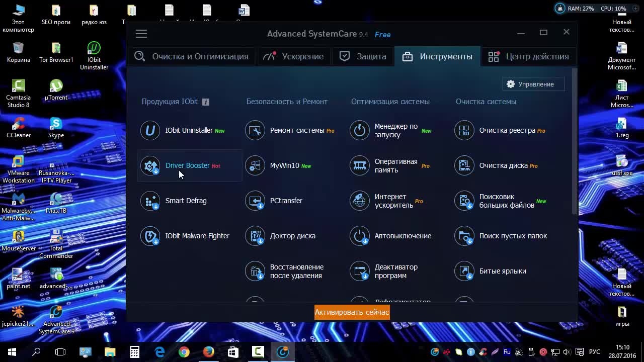Click the Free edition label
Screen dimensions: 644x362
click(x=382, y=34)
